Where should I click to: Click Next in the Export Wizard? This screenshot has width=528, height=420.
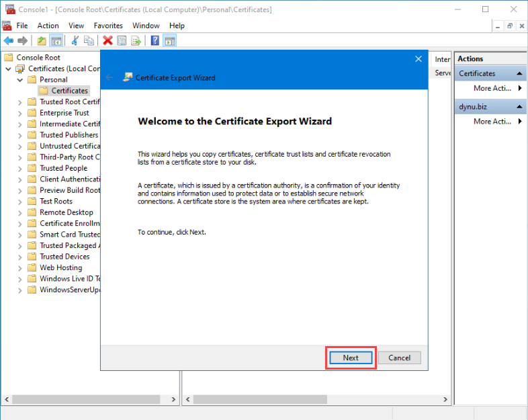pos(351,358)
